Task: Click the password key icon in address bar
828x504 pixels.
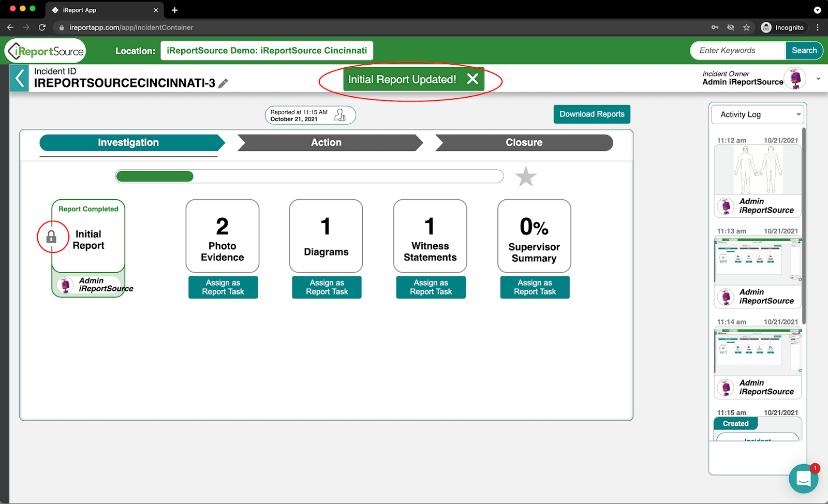Action: tap(715, 27)
